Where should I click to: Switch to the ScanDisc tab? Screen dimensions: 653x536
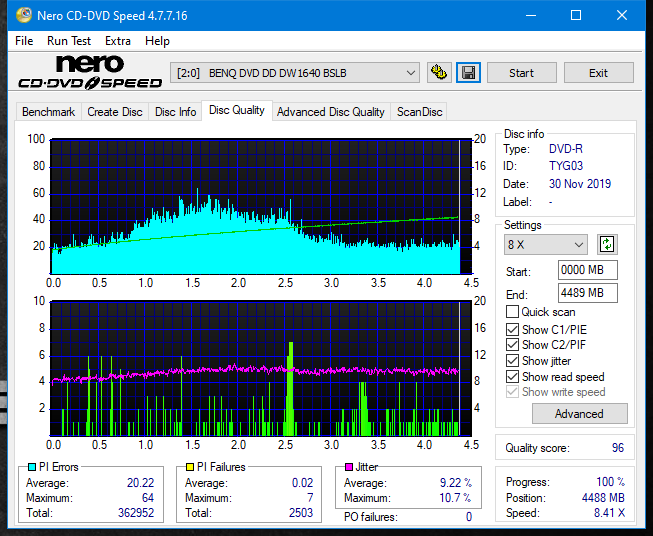click(x=419, y=112)
